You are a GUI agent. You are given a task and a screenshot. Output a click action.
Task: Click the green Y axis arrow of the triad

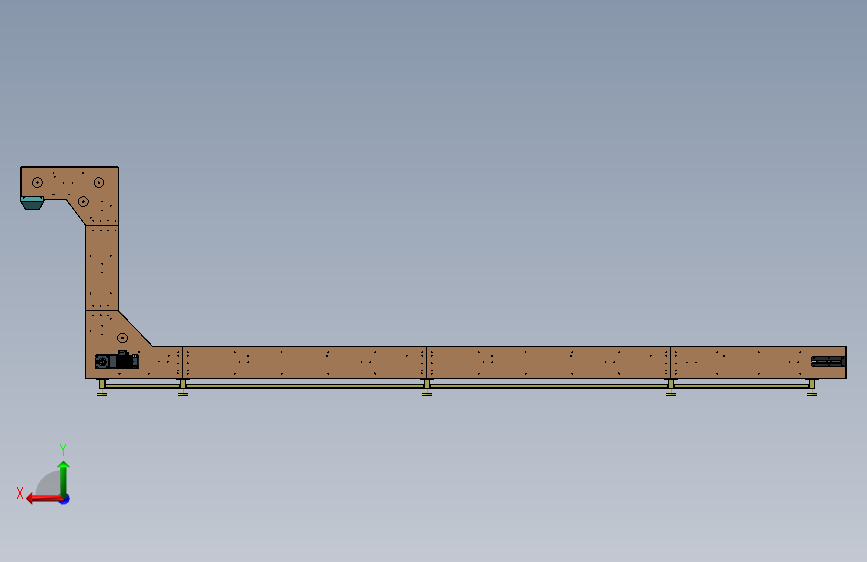64,478
